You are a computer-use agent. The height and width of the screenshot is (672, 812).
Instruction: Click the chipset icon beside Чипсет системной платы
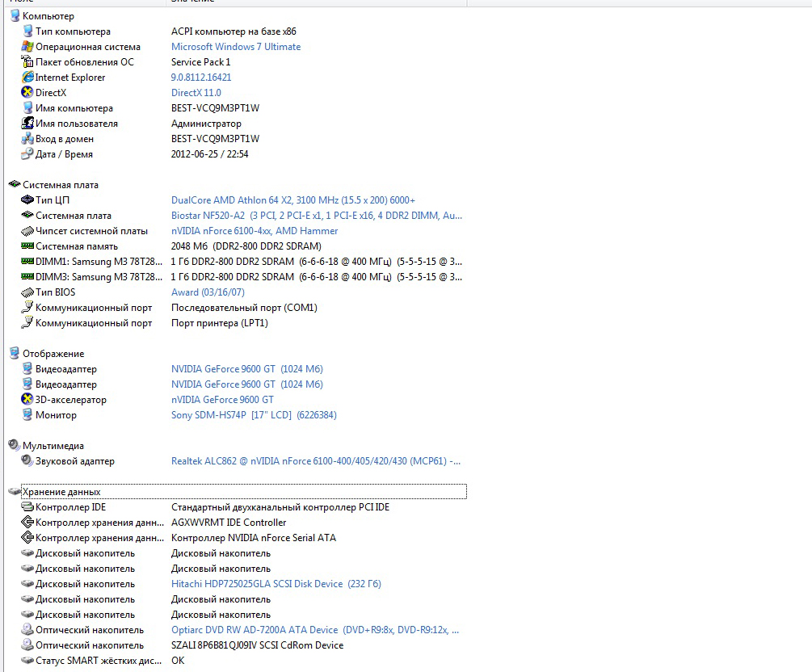click(x=27, y=231)
